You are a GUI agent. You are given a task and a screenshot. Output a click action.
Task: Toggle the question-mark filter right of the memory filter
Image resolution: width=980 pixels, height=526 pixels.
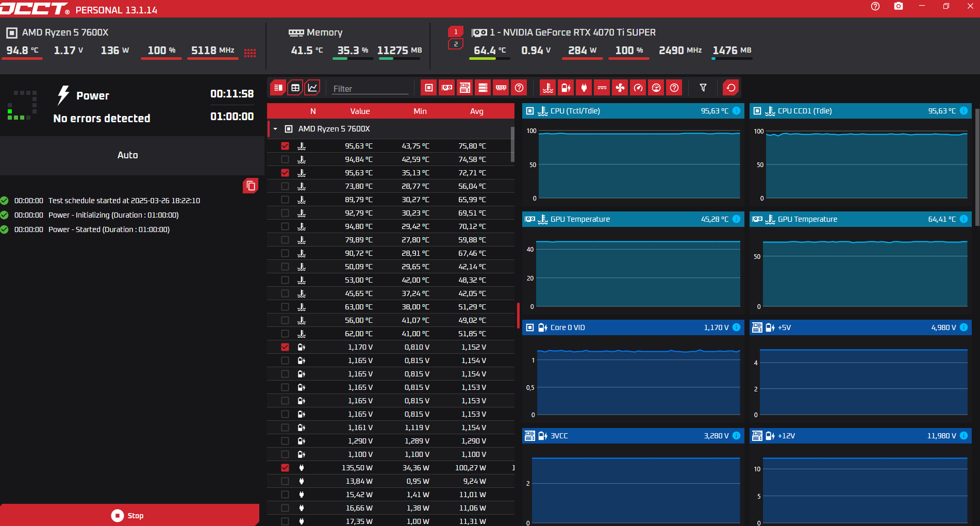tap(519, 88)
